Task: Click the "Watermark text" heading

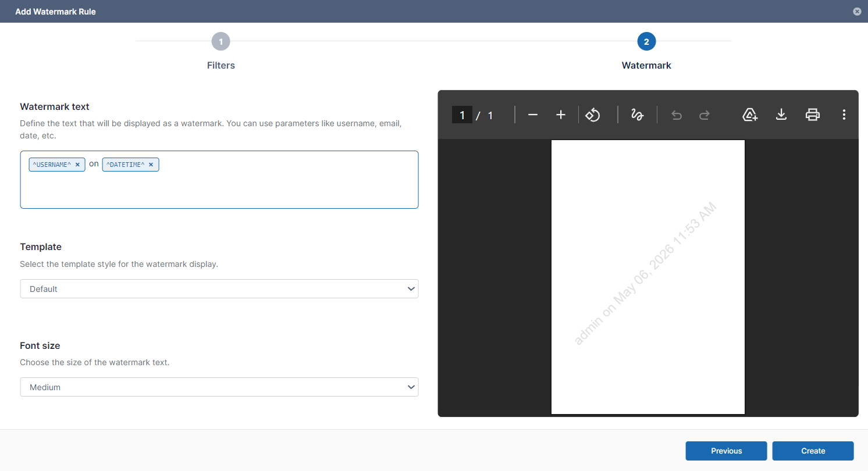Action: tap(55, 106)
